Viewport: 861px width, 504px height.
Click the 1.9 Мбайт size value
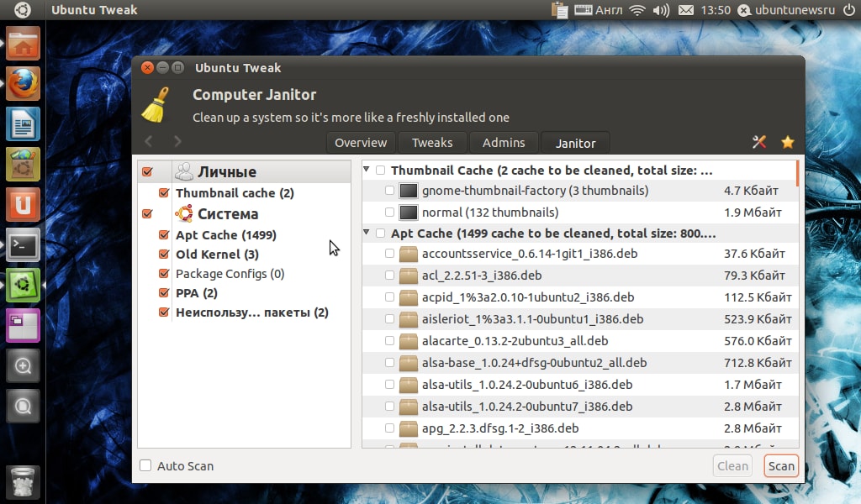[x=753, y=213]
